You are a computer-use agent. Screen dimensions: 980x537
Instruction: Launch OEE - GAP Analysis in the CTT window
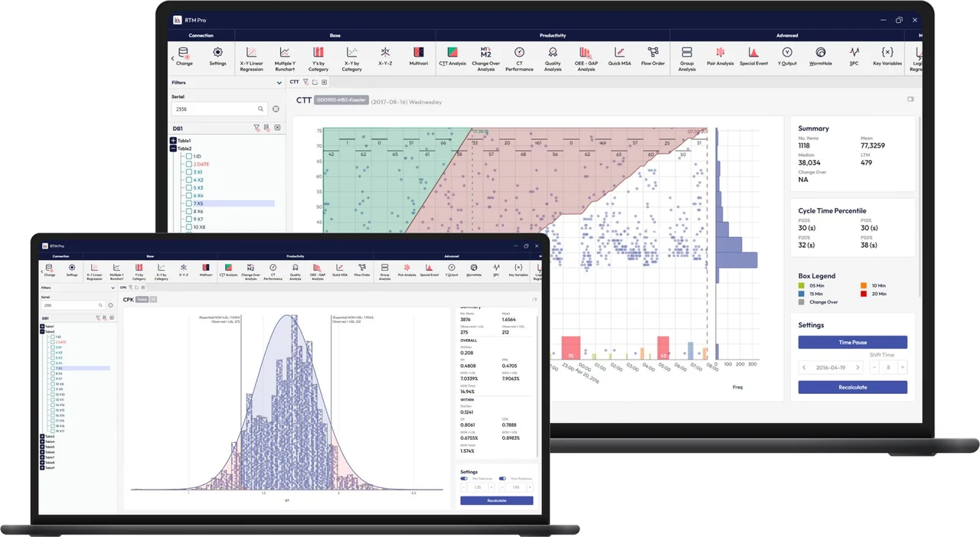(x=586, y=60)
